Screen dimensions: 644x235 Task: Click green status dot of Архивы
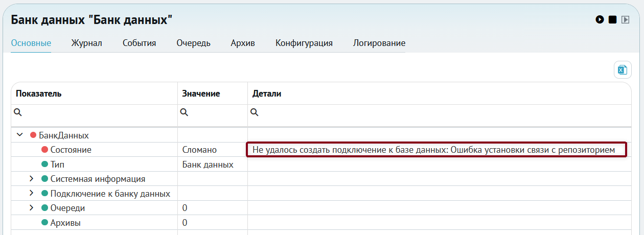[x=44, y=223]
